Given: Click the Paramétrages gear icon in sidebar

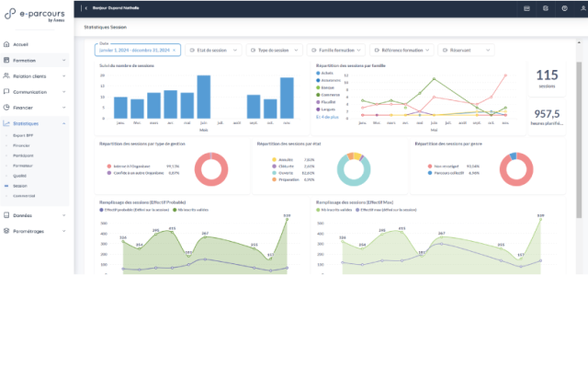Looking at the screenshot, I should (6, 231).
